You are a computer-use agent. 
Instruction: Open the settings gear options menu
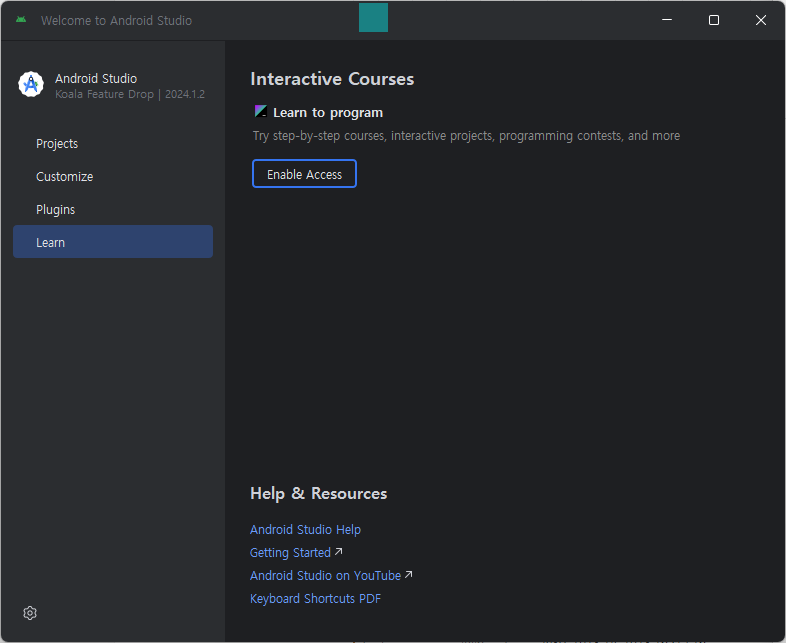tap(30, 613)
